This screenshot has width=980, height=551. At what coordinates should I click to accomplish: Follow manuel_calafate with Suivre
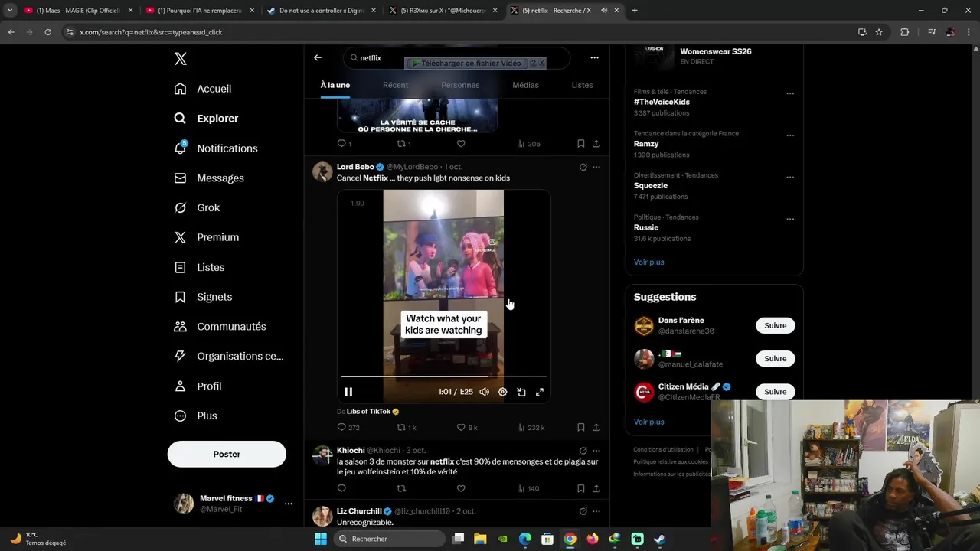click(x=775, y=358)
